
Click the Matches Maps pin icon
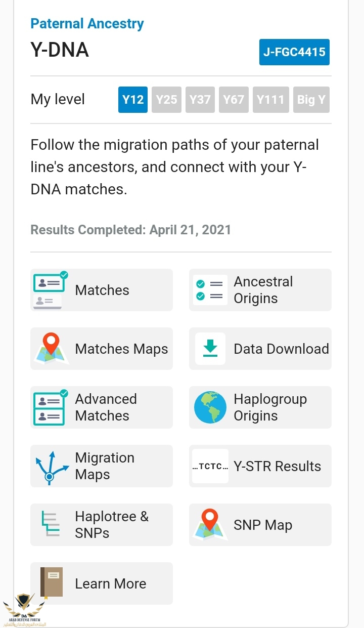(x=50, y=349)
